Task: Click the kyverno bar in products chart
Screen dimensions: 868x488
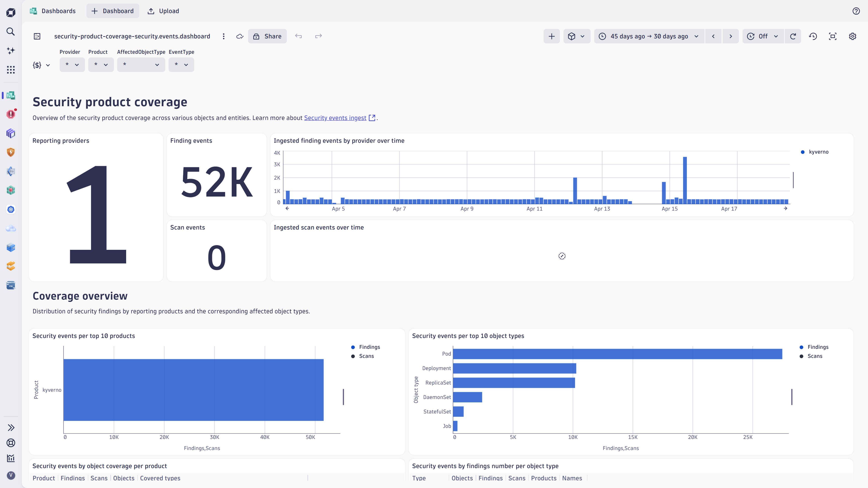Action: pos(193,390)
